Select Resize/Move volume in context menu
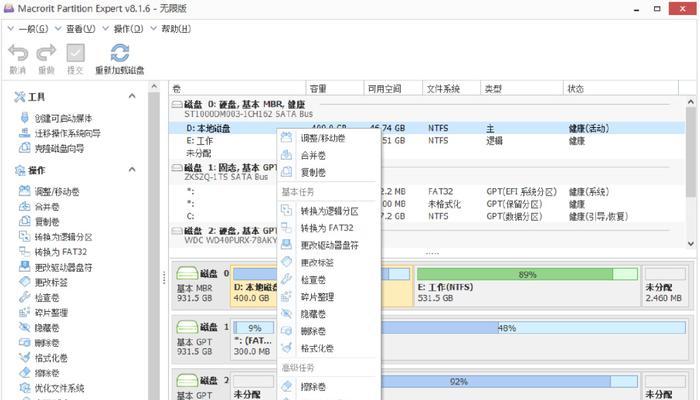 tap(329, 138)
